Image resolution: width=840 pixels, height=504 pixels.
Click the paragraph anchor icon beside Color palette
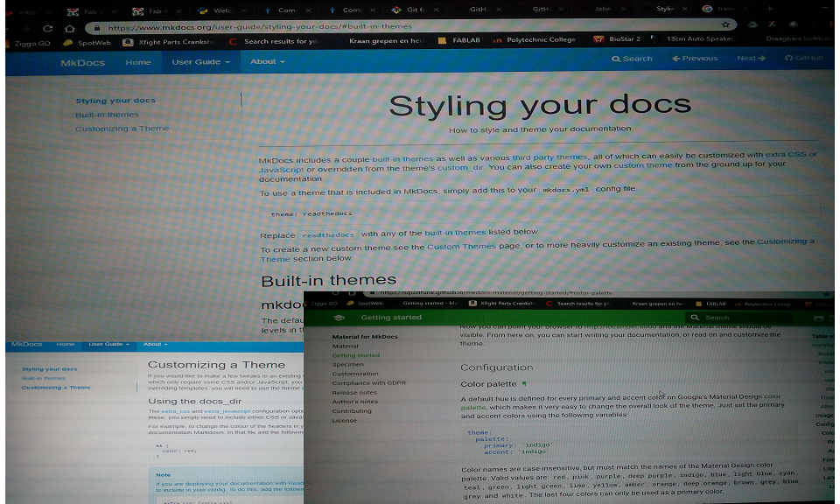click(524, 383)
